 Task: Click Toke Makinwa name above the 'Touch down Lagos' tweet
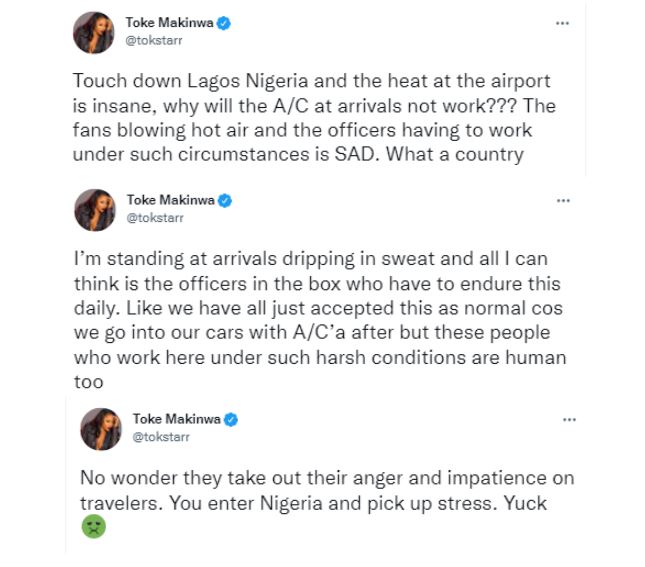pyautogui.click(x=170, y=23)
